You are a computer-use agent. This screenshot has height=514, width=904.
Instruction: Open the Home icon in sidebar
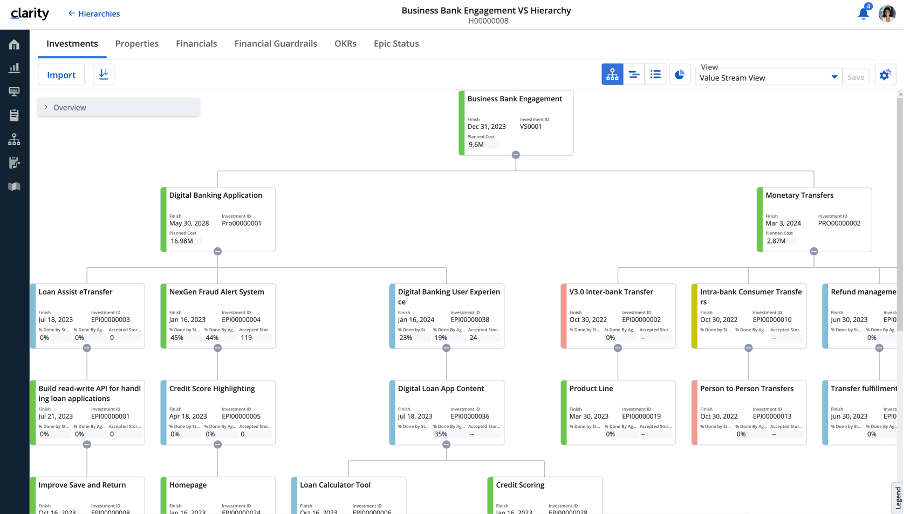pos(14,44)
